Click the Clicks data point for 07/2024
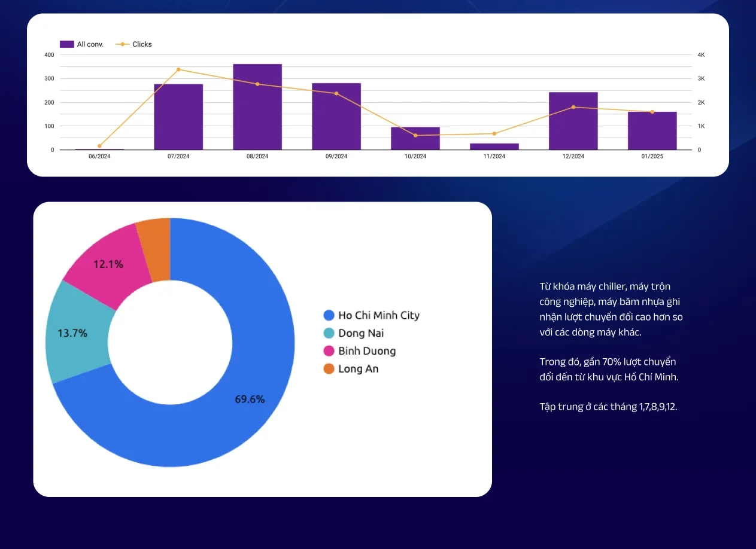 tap(178, 69)
